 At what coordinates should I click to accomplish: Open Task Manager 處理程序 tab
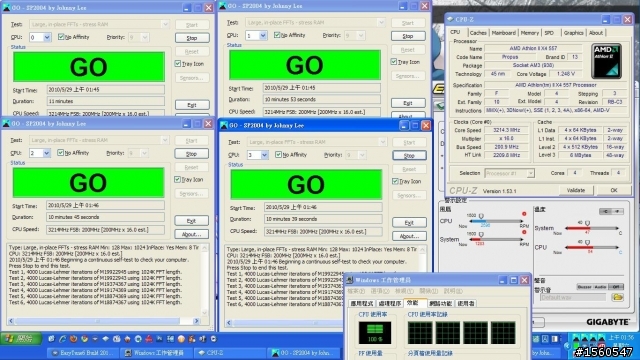389,304
